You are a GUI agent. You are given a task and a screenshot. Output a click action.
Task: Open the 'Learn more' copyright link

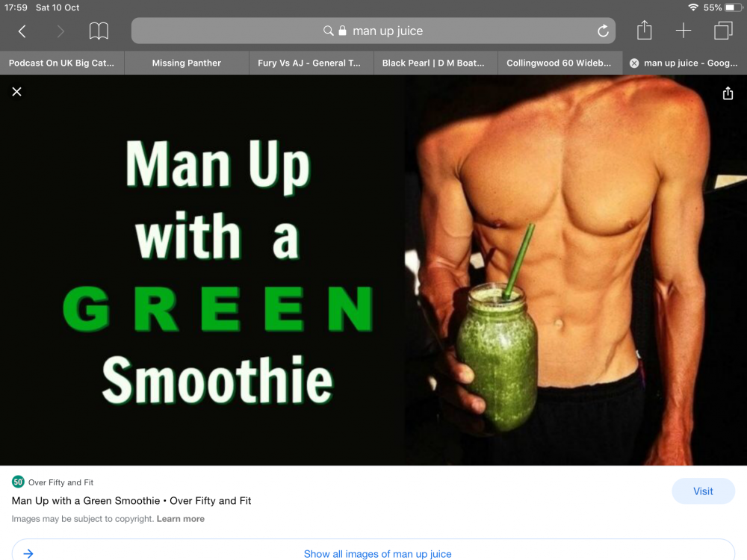[181, 519]
